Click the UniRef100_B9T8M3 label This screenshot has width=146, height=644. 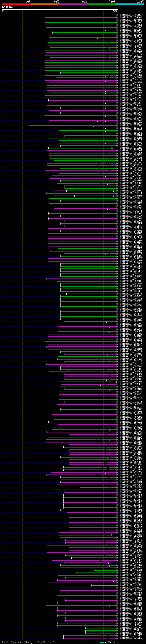(x=131, y=53)
